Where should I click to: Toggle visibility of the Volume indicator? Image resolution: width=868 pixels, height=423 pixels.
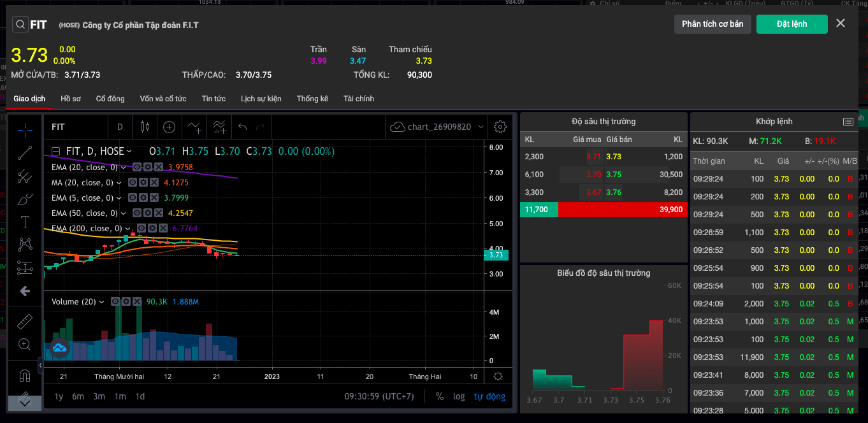click(115, 301)
